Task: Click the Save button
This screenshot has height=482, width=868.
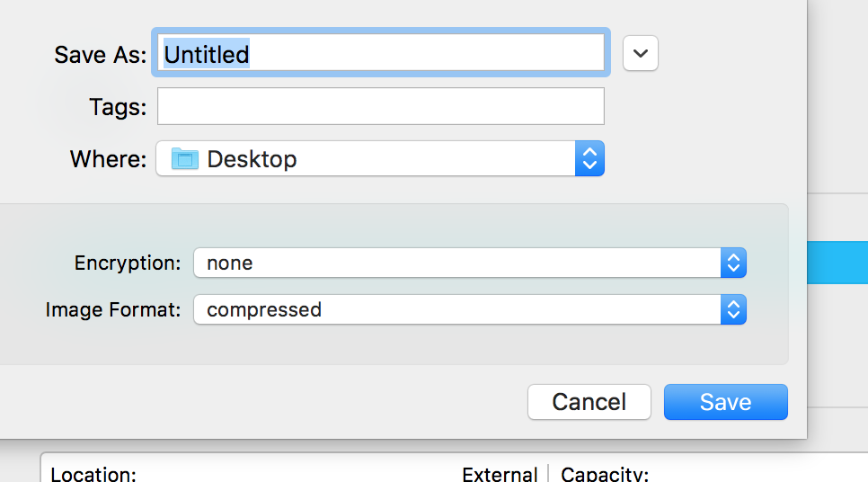Action: click(x=726, y=402)
